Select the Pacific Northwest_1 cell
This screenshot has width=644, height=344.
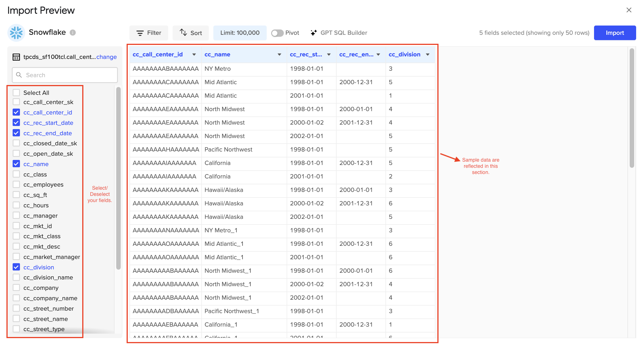[244, 311]
